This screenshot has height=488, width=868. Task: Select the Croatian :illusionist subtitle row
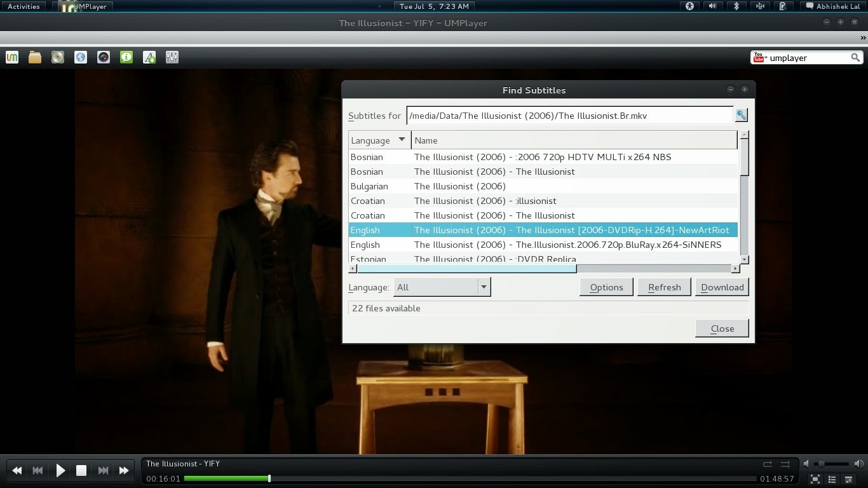543,201
